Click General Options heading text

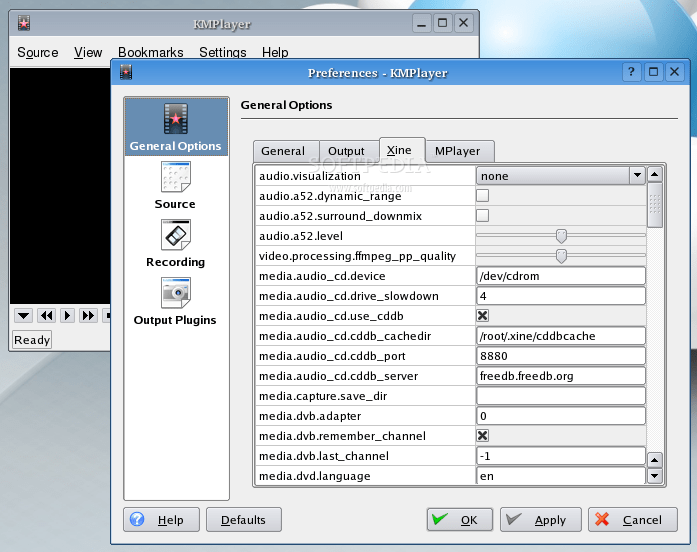pyautogui.click(x=286, y=105)
